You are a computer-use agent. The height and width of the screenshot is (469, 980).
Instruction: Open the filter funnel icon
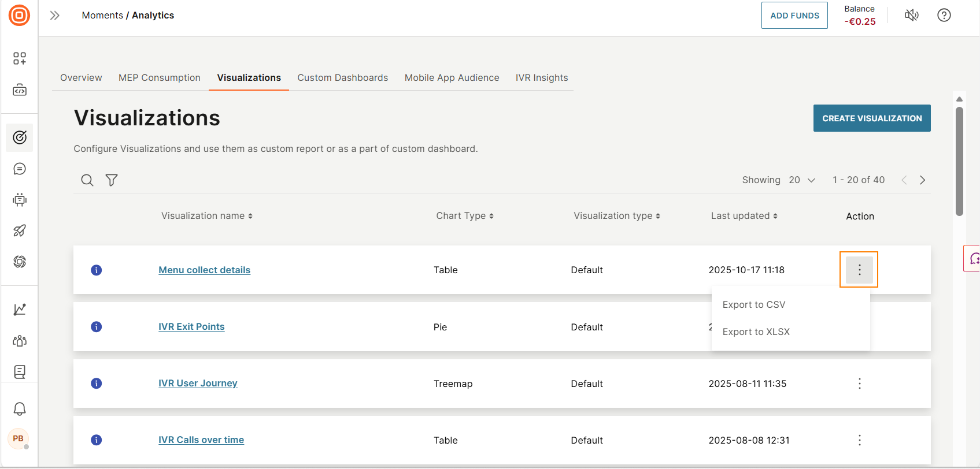tap(112, 180)
